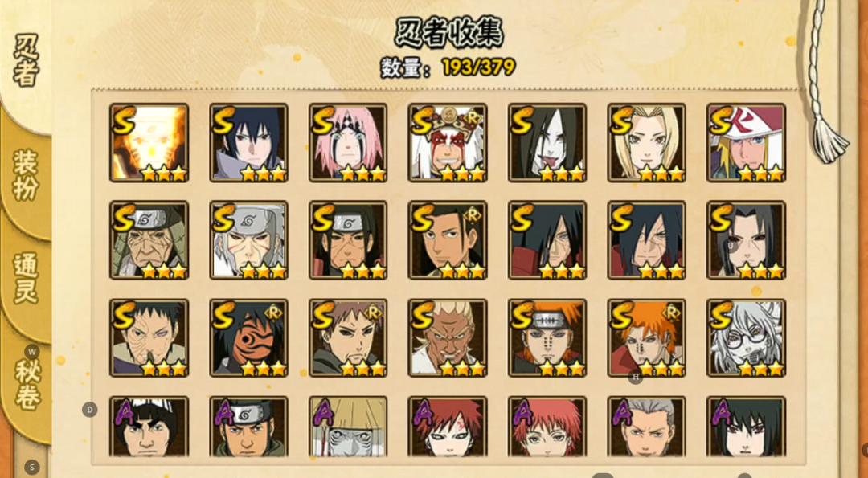Open the Orochimaru S-rank ninja card
This screenshot has width=868, height=478.
547,143
